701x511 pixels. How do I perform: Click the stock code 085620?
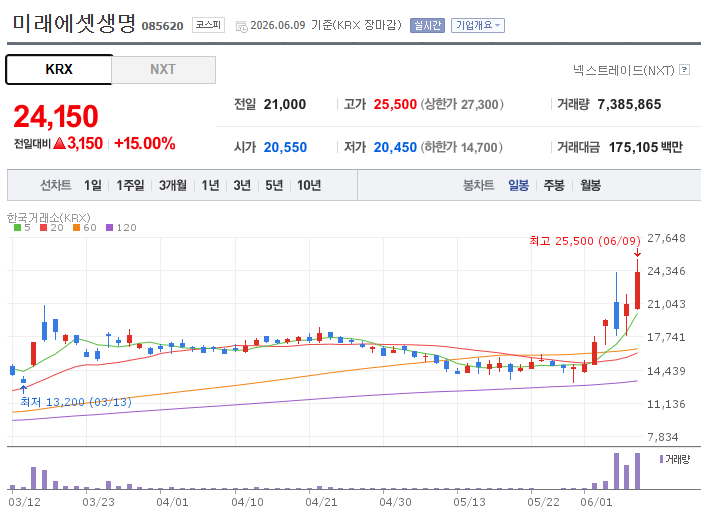[162, 26]
